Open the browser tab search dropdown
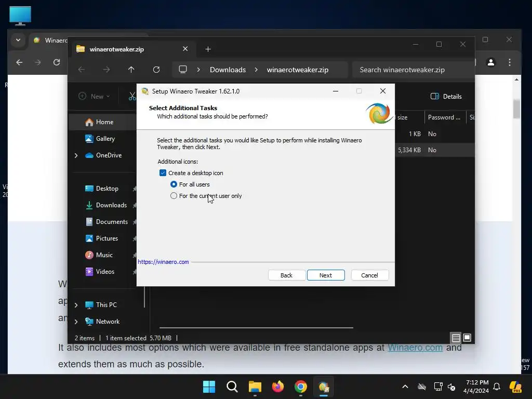The image size is (532, 399). tap(18, 40)
